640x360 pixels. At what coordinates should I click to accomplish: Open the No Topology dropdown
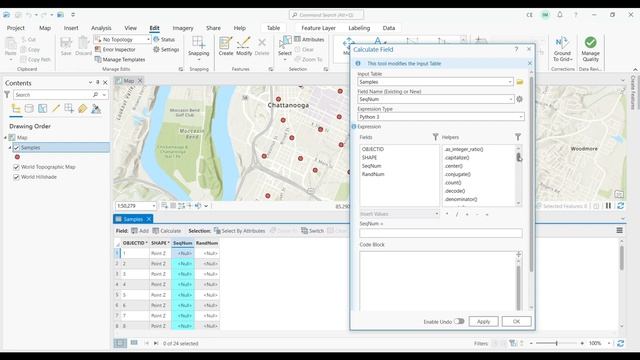[148, 39]
